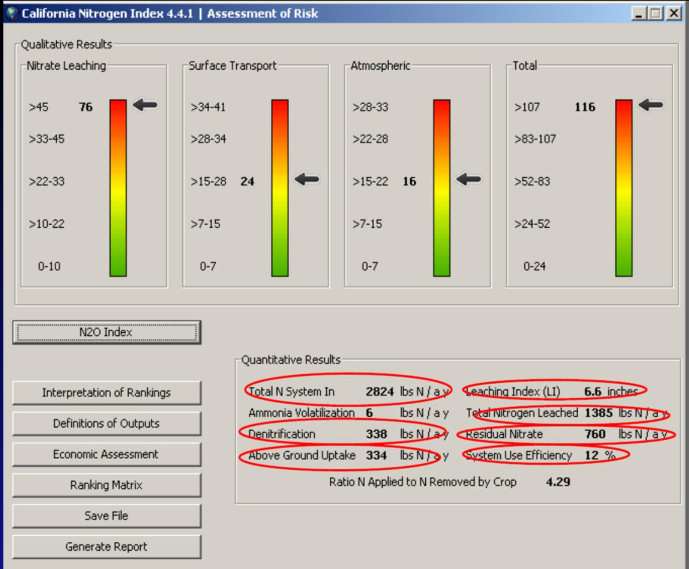Click the Total N System In value 2824
The image size is (689, 569).
click(x=380, y=391)
